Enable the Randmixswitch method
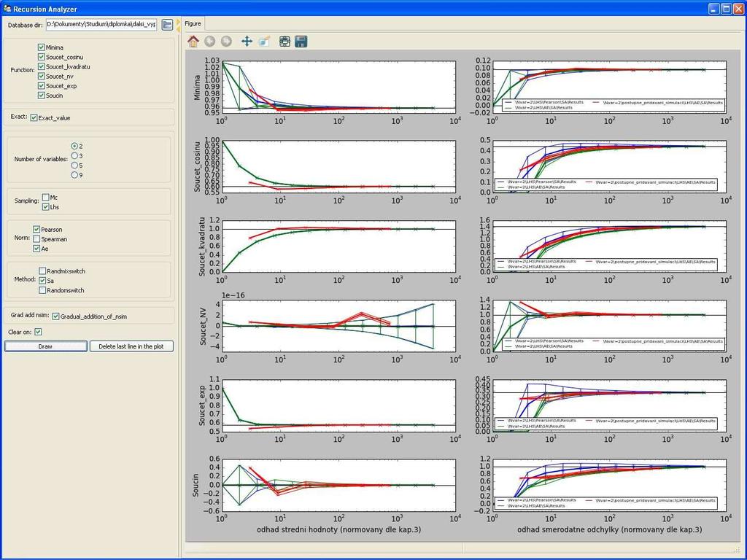The width and height of the screenshot is (747, 560). pos(42,271)
